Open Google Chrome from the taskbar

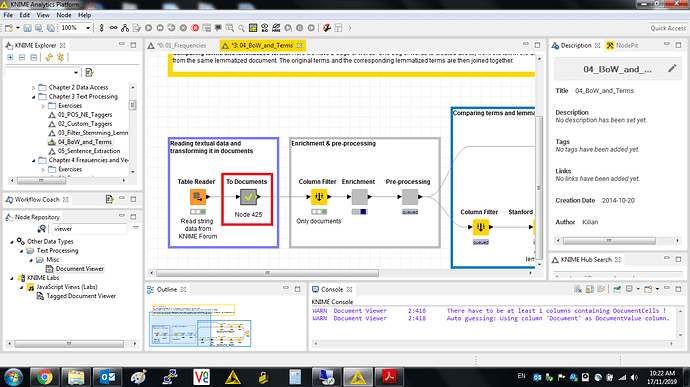click(44, 377)
